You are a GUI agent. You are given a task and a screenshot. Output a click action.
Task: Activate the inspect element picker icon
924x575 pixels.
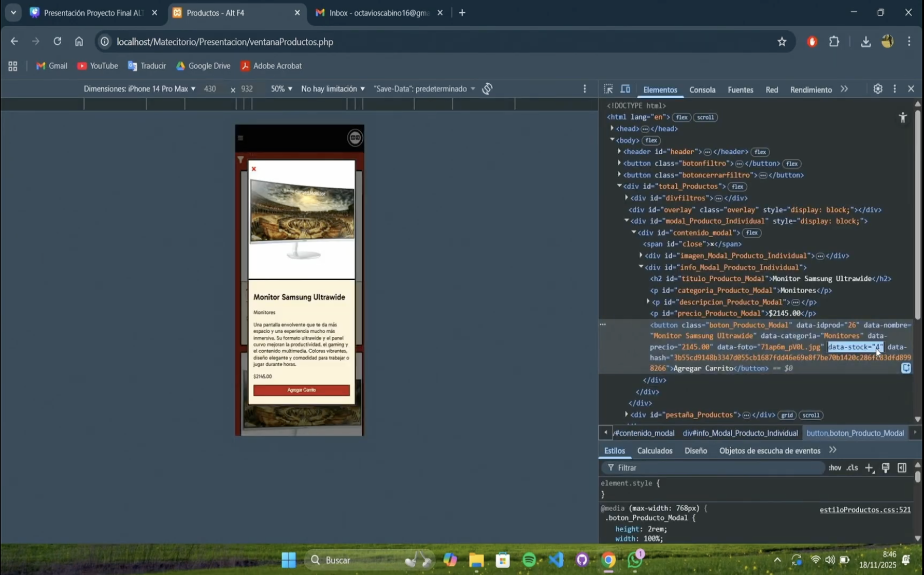(x=608, y=89)
